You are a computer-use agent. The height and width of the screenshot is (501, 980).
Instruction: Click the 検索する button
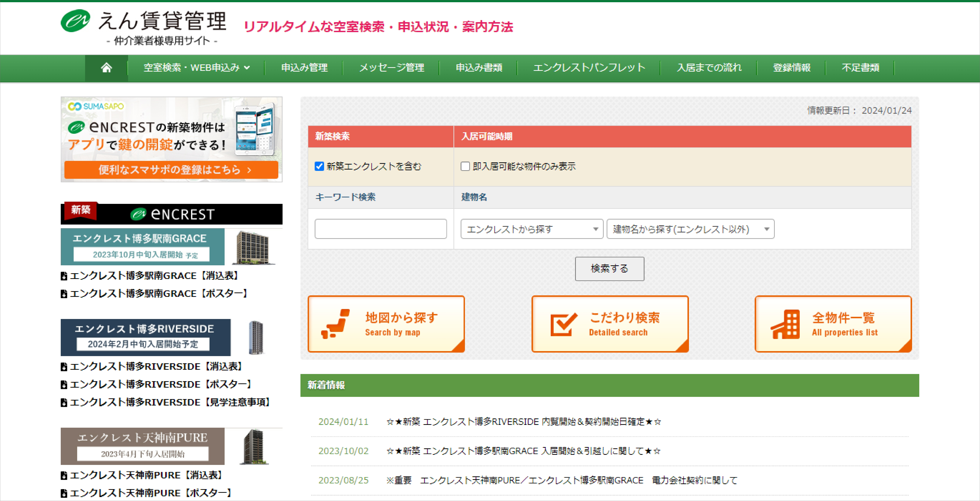609,269
